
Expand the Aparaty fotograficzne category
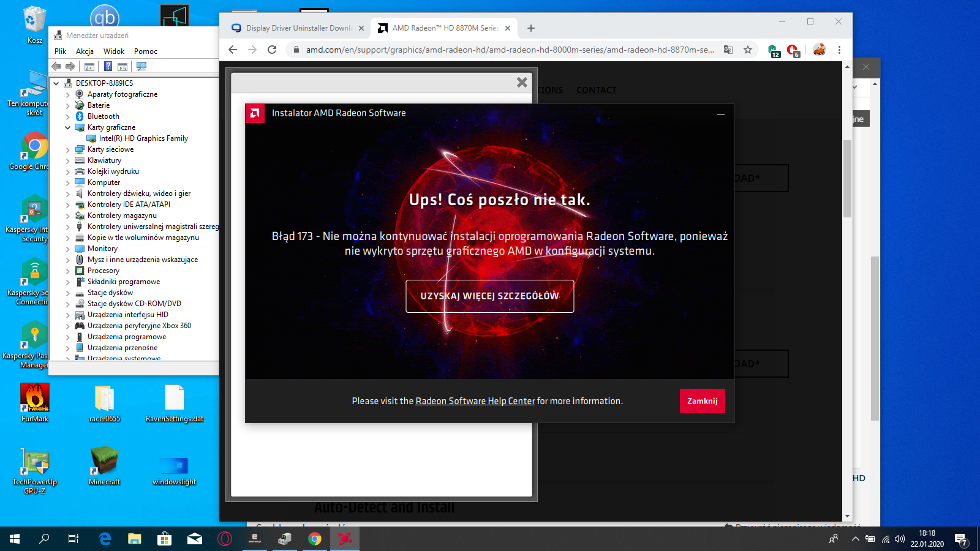coord(68,94)
